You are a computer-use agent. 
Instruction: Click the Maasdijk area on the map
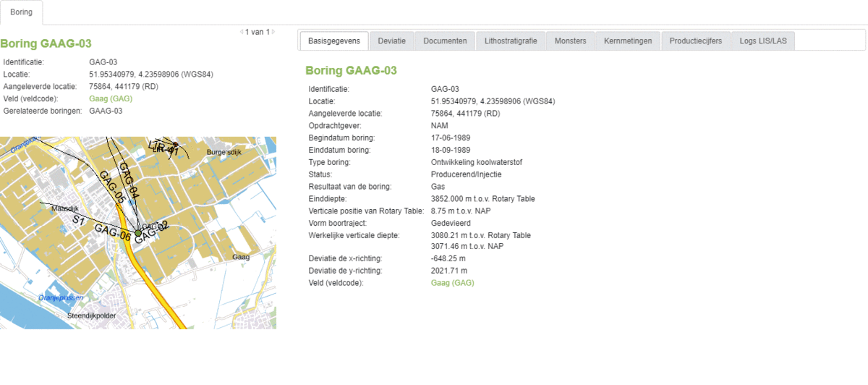(65, 208)
